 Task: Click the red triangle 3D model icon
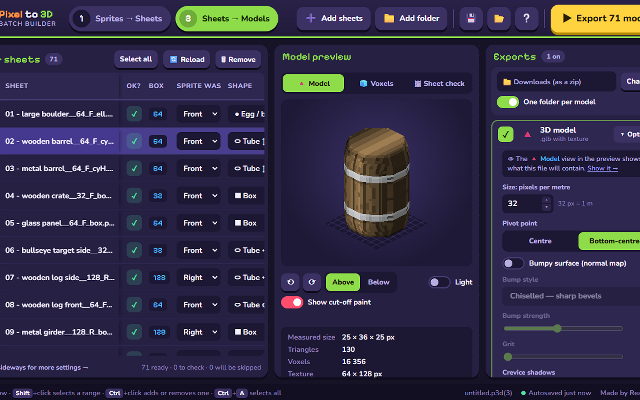[x=527, y=134]
